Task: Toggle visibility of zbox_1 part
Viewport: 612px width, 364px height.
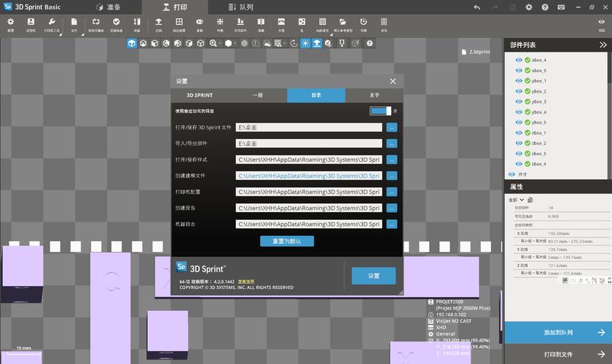Action: pos(519,132)
